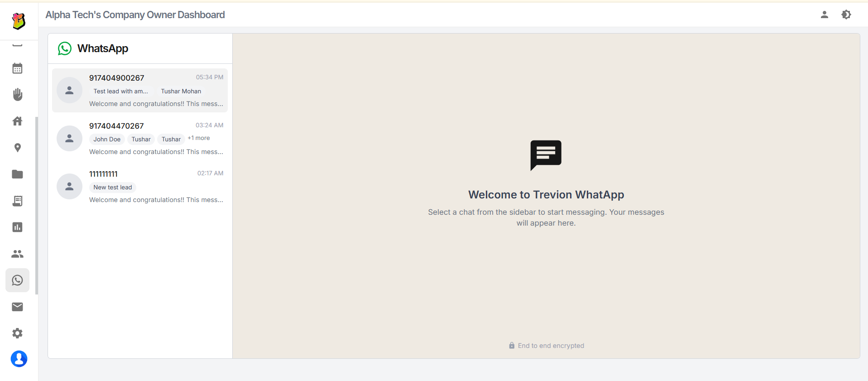The image size is (868, 381).
Task: Click the Trevion logo in sidebar
Action: [x=19, y=21]
